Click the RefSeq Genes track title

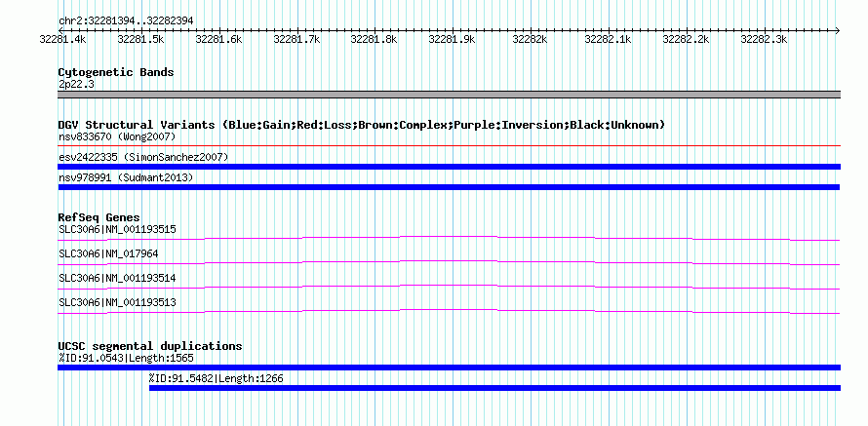pyautogui.click(x=99, y=217)
